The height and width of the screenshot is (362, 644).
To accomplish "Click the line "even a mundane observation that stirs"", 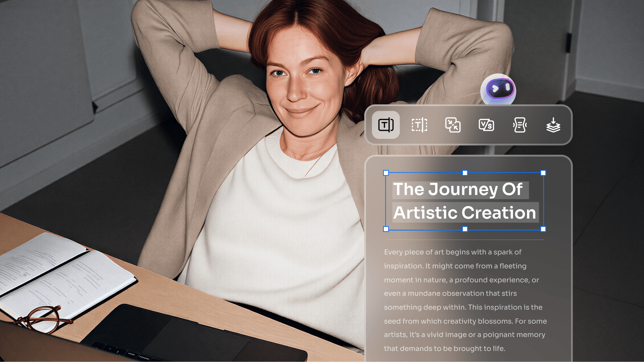I will pyautogui.click(x=450, y=293).
